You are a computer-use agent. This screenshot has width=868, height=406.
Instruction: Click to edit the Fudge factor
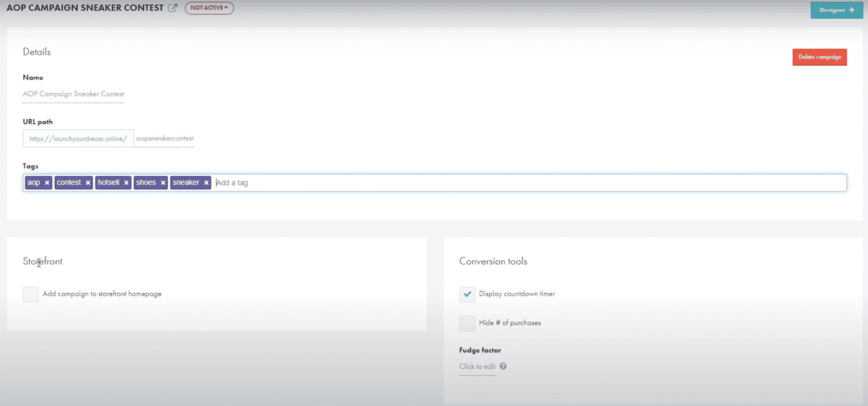(x=477, y=367)
